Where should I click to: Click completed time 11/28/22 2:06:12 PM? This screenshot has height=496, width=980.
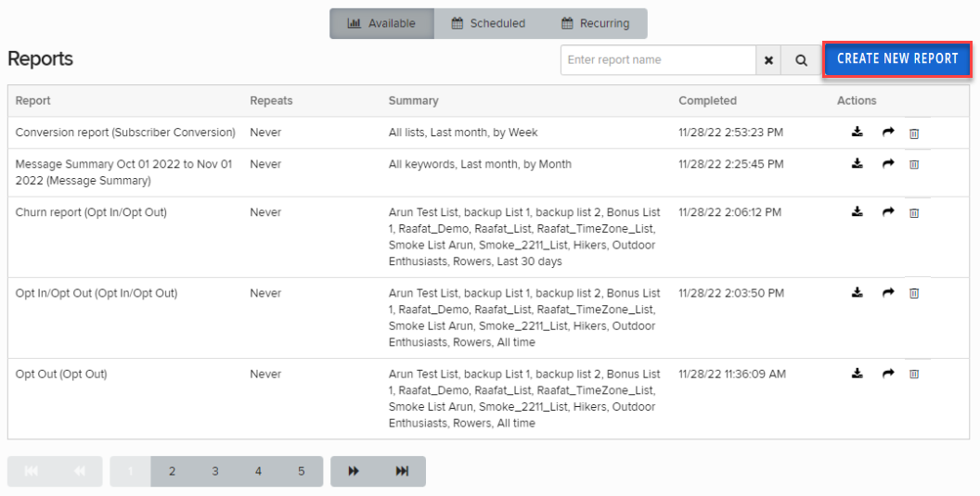[730, 212]
